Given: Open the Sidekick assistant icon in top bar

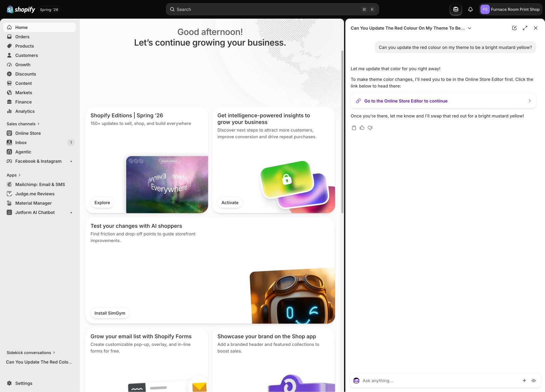Looking at the screenshot, I should [456, 9].
